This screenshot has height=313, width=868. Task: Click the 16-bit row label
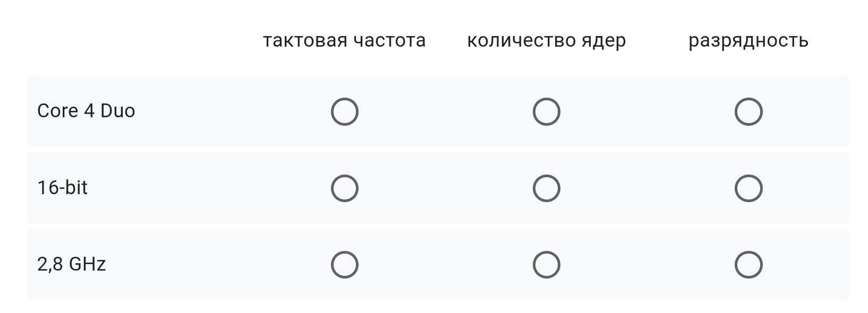[x=62, y=187]
